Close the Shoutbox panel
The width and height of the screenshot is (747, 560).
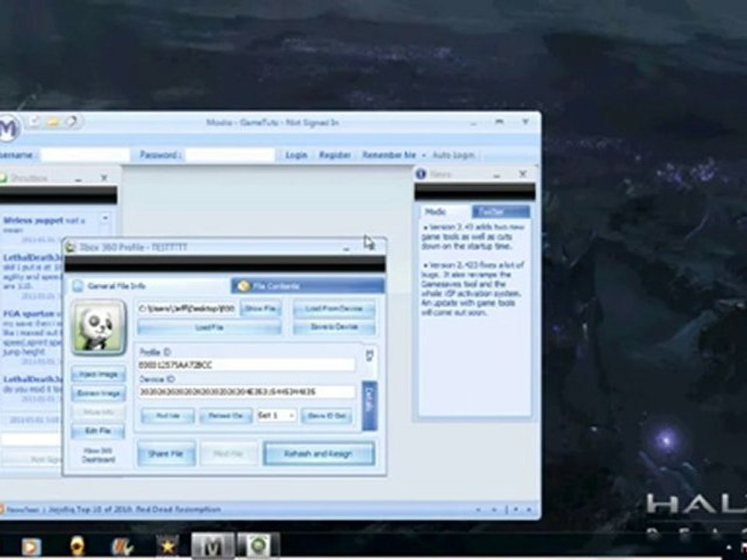[103, 178]
